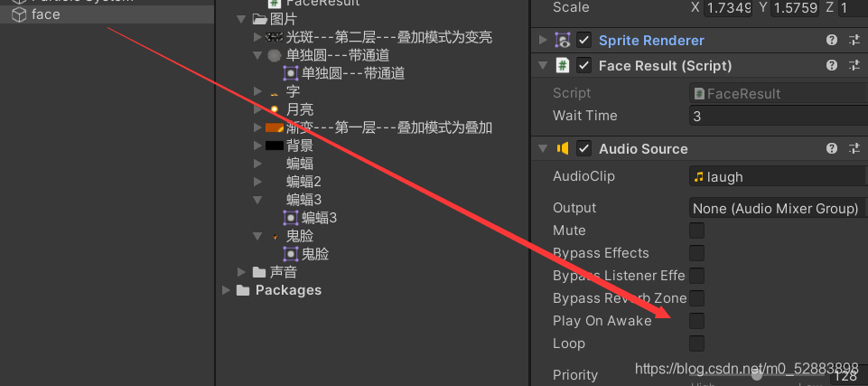
Task: Click the Scale X value field
Action: pos(727,8)
